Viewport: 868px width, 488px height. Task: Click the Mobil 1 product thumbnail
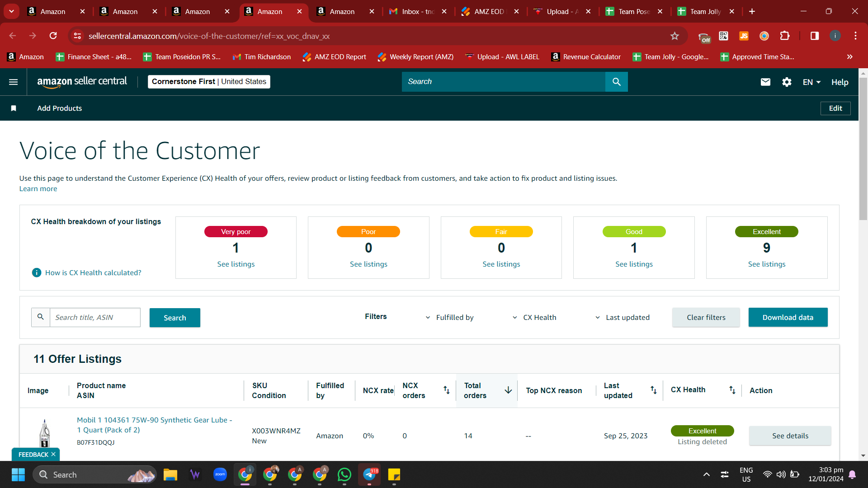pos(44,433)
